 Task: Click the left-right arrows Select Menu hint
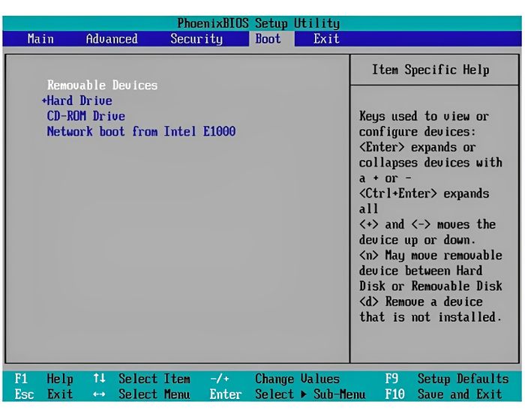(x=142, y=394)
